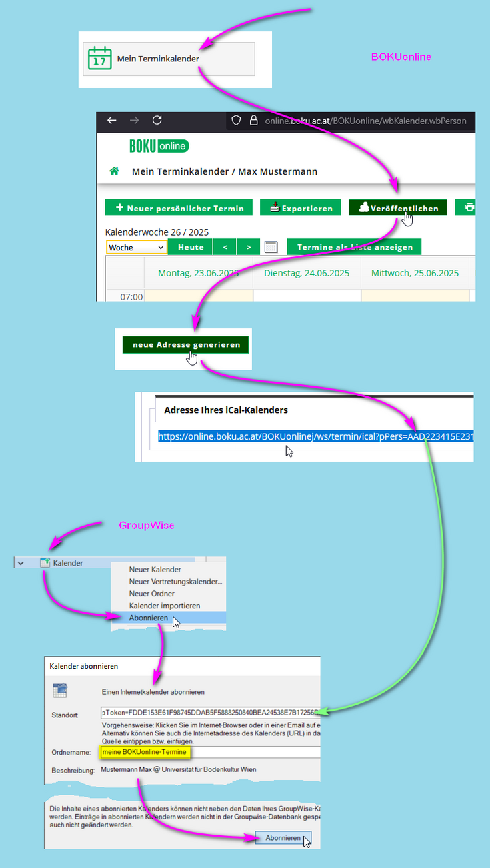490x868 pixels.
Task: Go forward in the browser
Action: coord(134,120)
